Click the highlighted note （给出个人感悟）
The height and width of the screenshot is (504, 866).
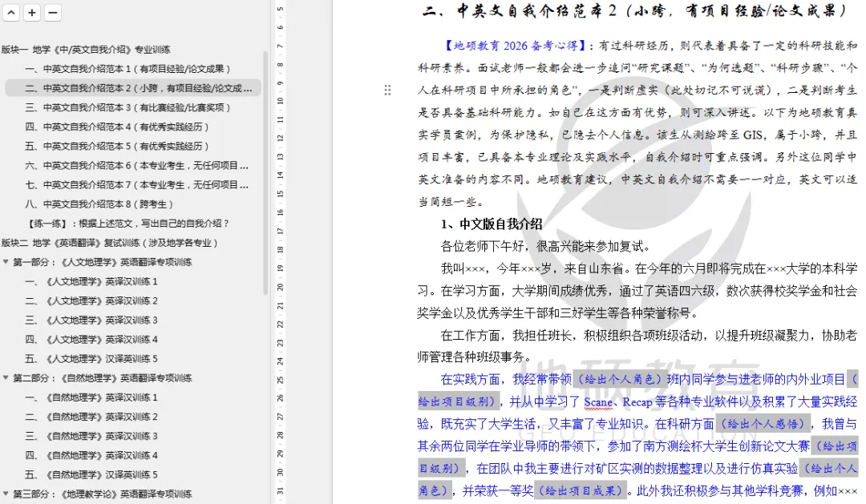(764, 424)
